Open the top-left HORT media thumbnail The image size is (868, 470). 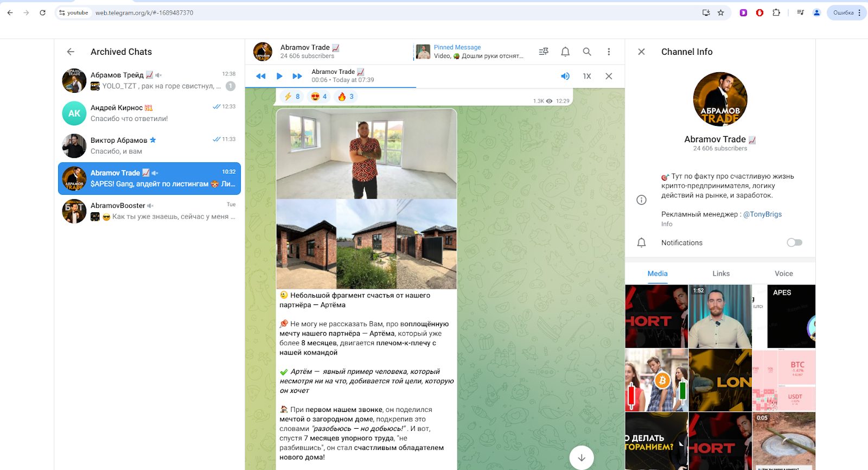click(656, 316)
